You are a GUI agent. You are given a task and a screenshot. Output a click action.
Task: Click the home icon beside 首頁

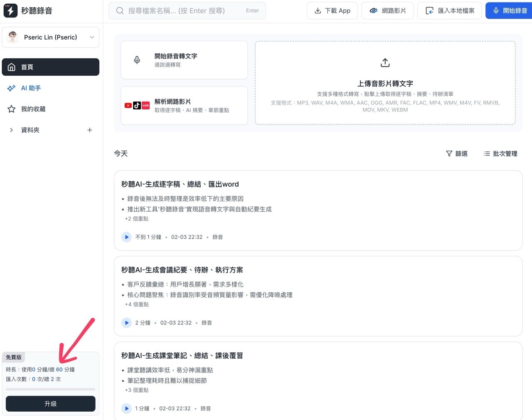12,67
